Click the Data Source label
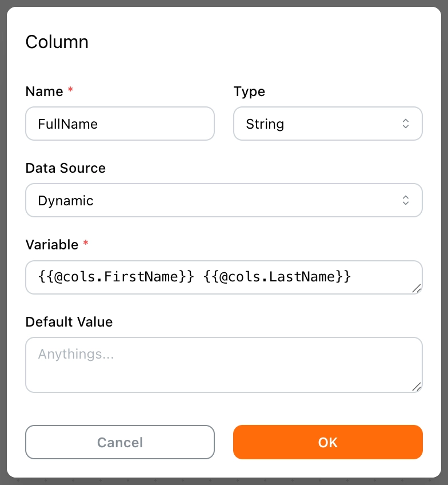448x485 pixels. (66, 168)
